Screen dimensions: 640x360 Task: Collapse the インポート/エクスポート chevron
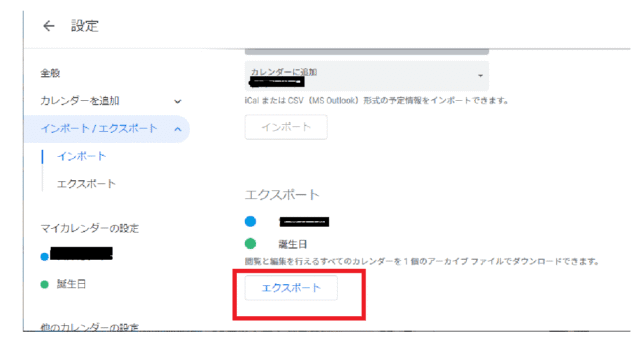(178, 129)
